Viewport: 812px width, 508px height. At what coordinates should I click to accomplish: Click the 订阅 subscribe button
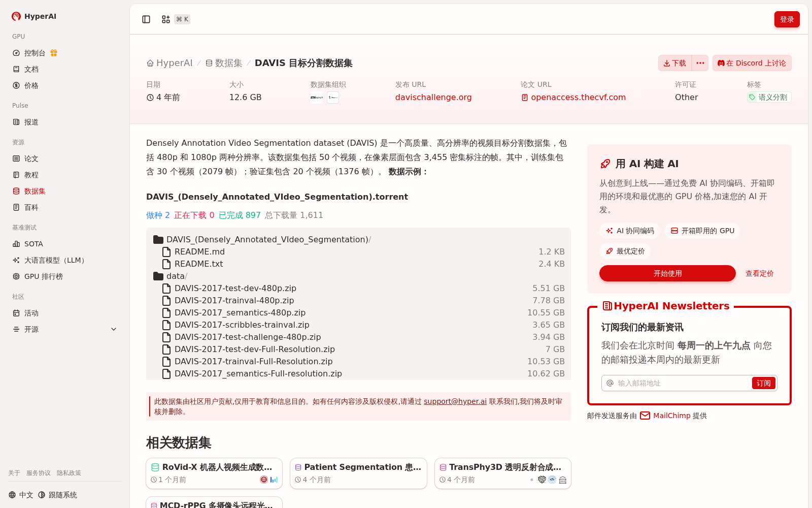[x=763, y=383]
